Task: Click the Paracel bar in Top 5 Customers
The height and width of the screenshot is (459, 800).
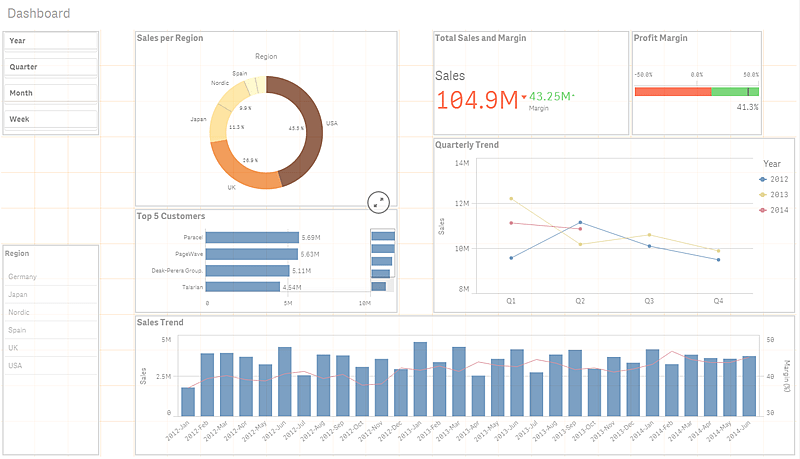Action: point(253,237)
